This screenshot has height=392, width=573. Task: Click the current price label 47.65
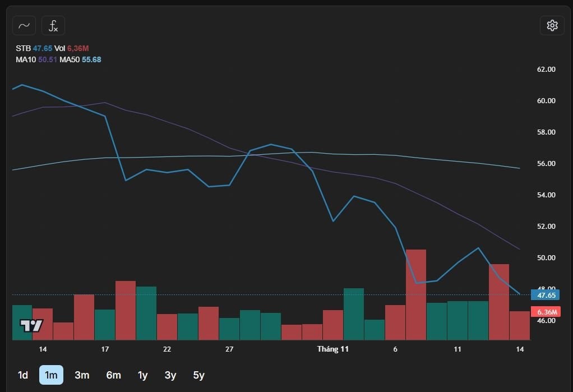pyautogui.click(x=546, y=295)
